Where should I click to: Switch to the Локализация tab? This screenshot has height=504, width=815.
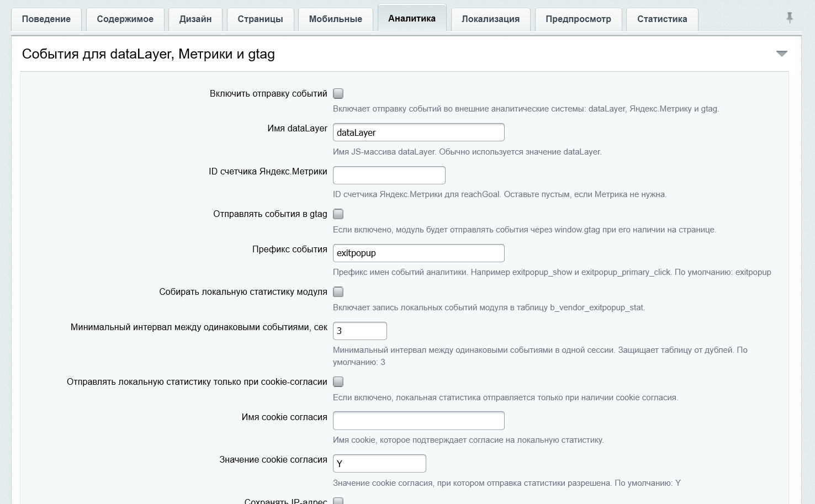[x=491, y=19]
